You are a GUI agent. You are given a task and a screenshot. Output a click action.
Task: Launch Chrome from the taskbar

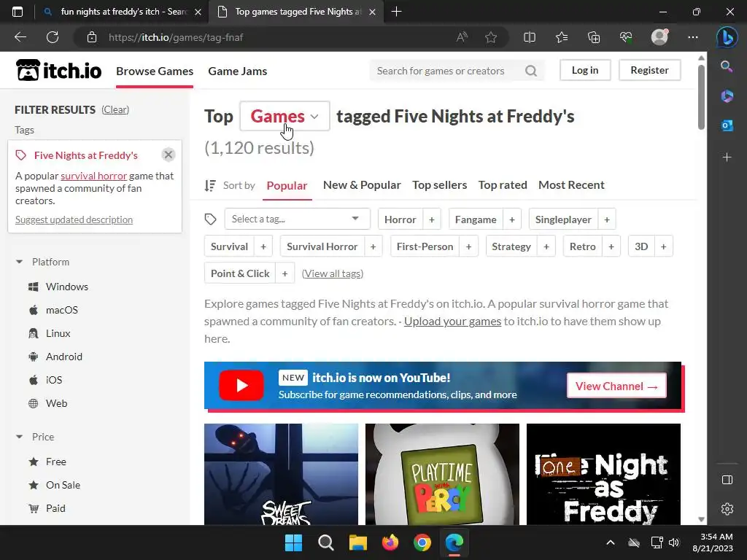pos(422,542)
